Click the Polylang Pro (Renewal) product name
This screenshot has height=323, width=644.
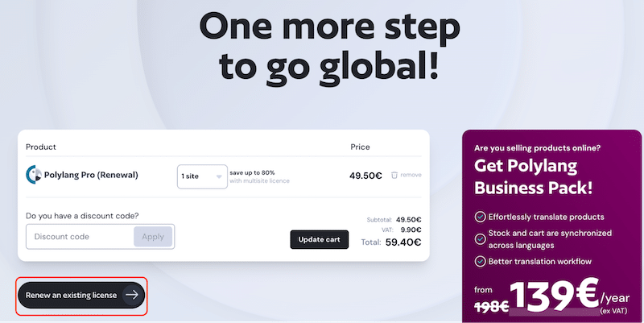tap(91, 175)
